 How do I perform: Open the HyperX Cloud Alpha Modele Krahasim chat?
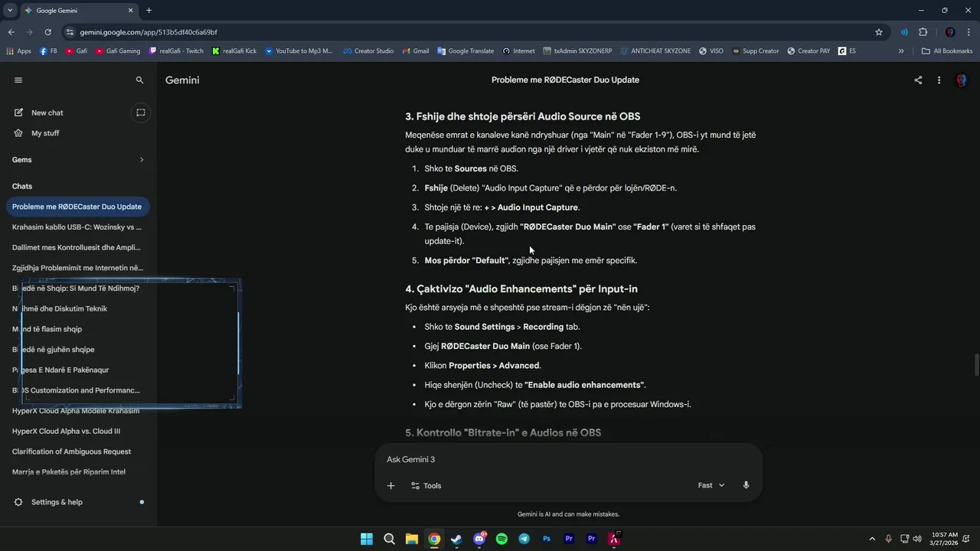(77, 411)
